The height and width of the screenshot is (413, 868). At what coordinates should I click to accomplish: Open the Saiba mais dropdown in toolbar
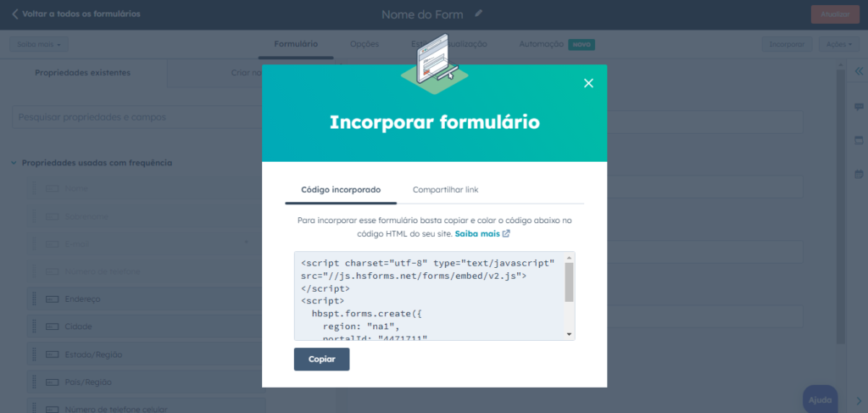tap(39, 44)
